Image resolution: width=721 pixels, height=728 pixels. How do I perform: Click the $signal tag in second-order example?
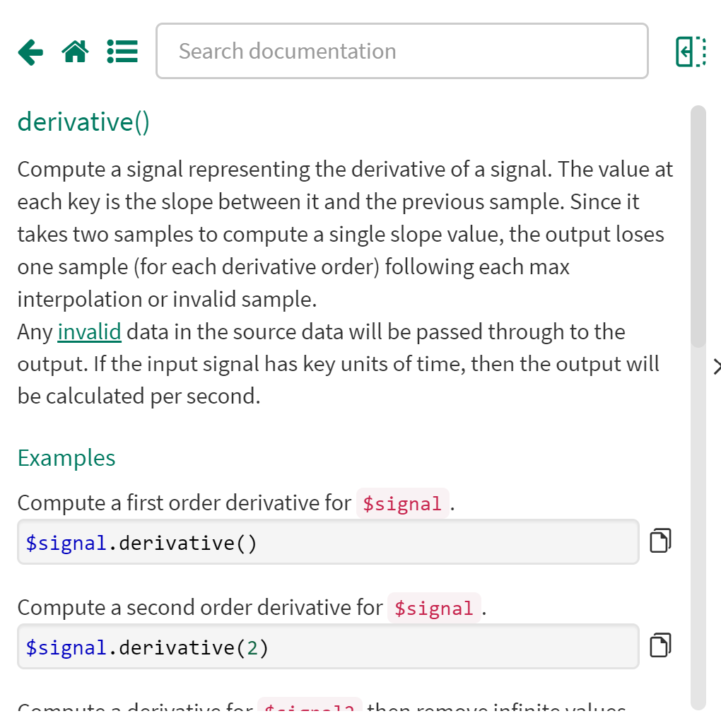coord(433,608)
